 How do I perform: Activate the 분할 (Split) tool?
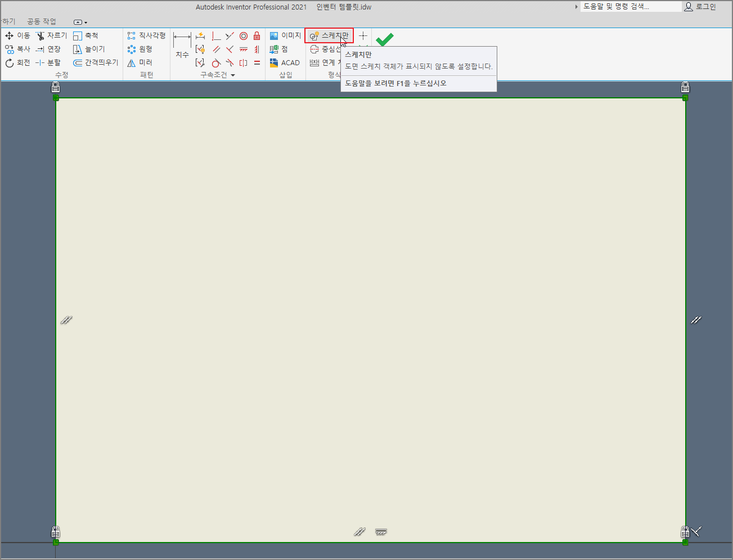click(48, 62)
